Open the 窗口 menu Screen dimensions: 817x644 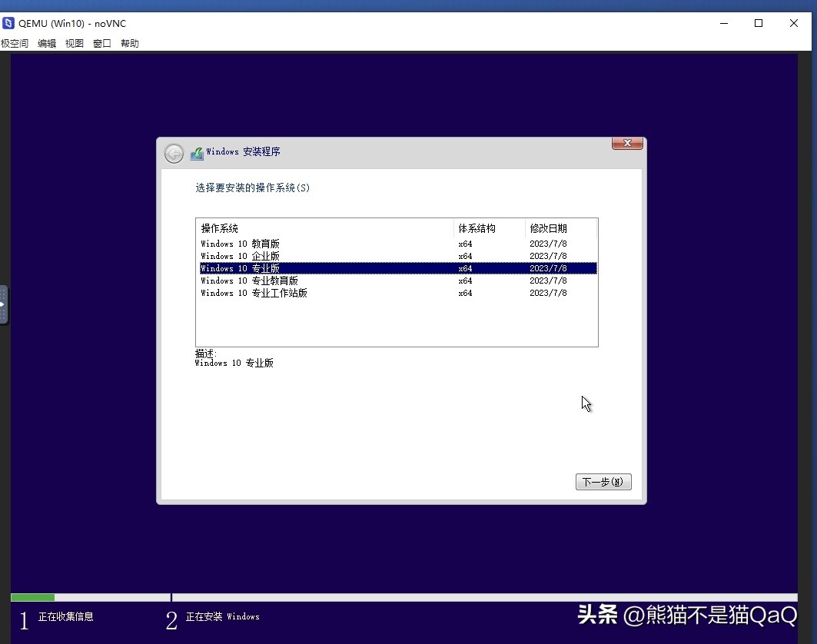[x=102, y=43]
